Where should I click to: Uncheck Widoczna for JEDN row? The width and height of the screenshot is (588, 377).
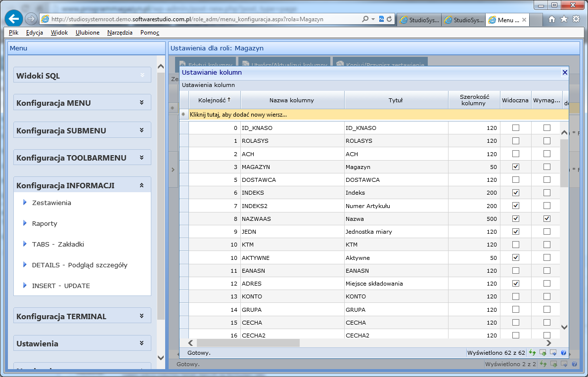pos(516,232)
